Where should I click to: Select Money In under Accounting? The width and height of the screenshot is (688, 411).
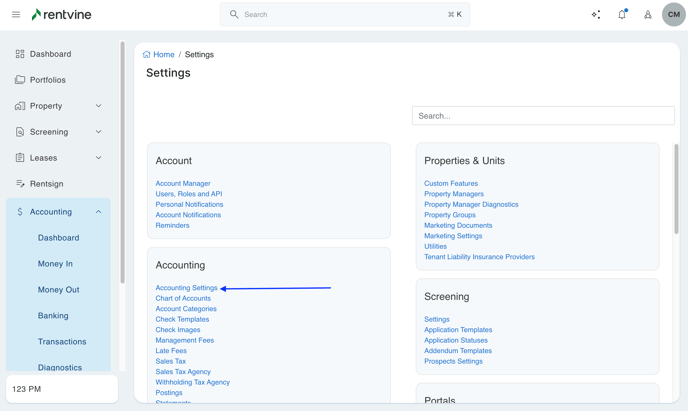tap(55, 264)
